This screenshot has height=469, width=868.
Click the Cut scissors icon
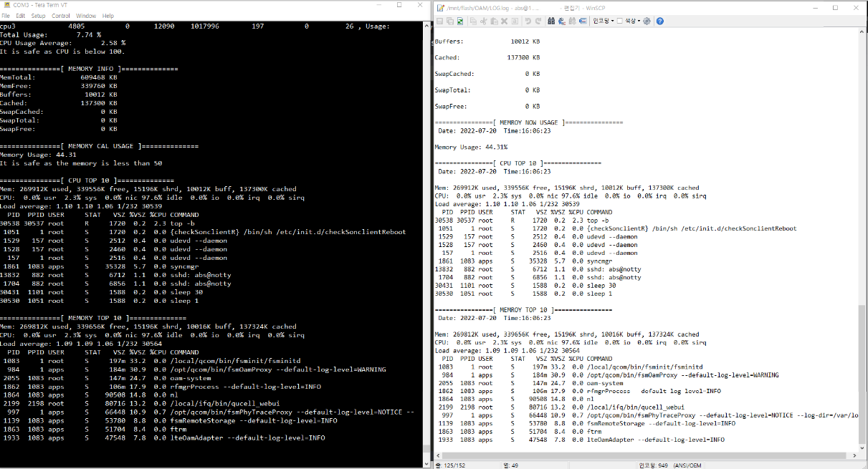[484, 21]
